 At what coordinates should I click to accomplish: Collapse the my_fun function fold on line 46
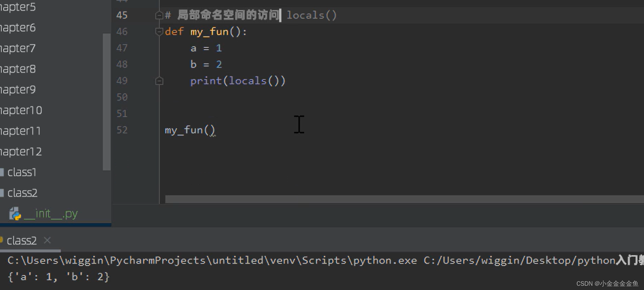pos(159,32)
